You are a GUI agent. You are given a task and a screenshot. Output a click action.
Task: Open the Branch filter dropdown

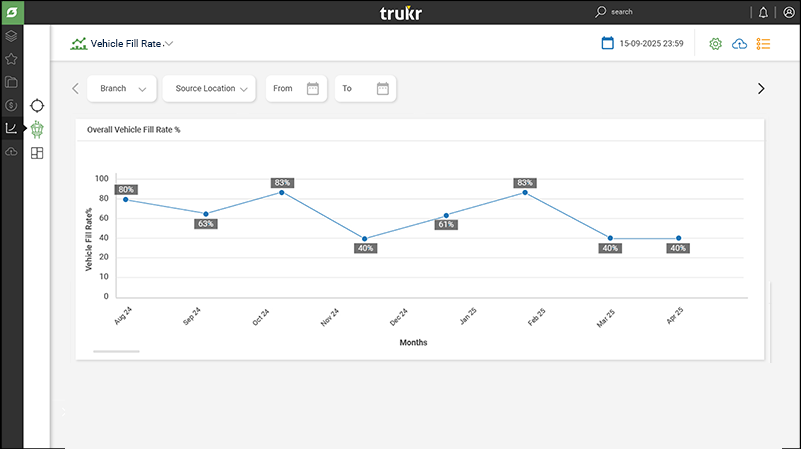121,89
